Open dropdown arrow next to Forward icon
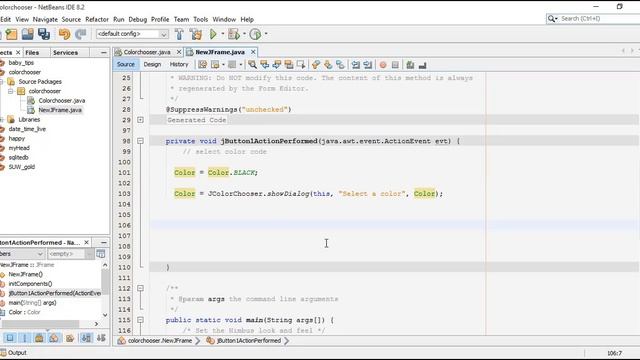Screen dimensions: 640x360 pyautogui.click(x=241, y=65)
